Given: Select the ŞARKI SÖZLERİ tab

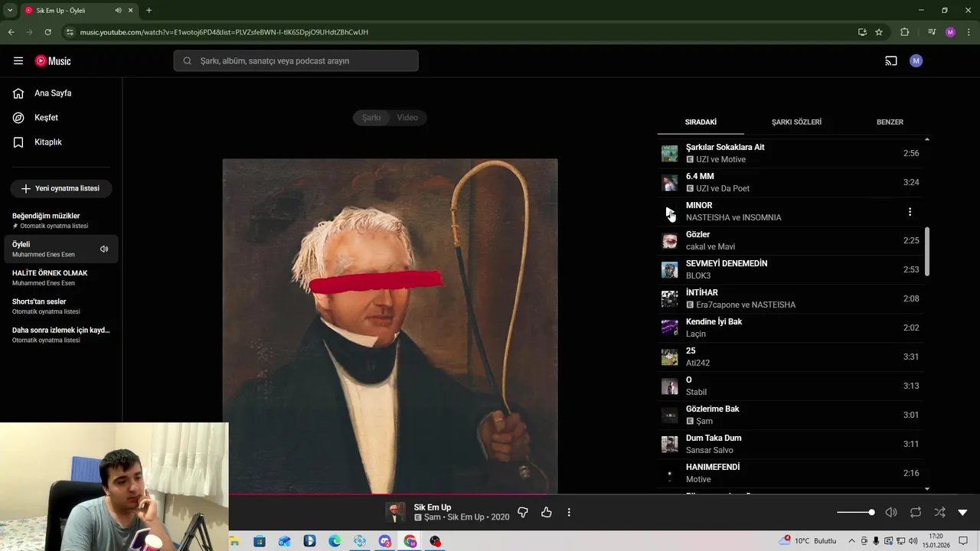Looking at the screenshot, I should (x=796, y=122).
